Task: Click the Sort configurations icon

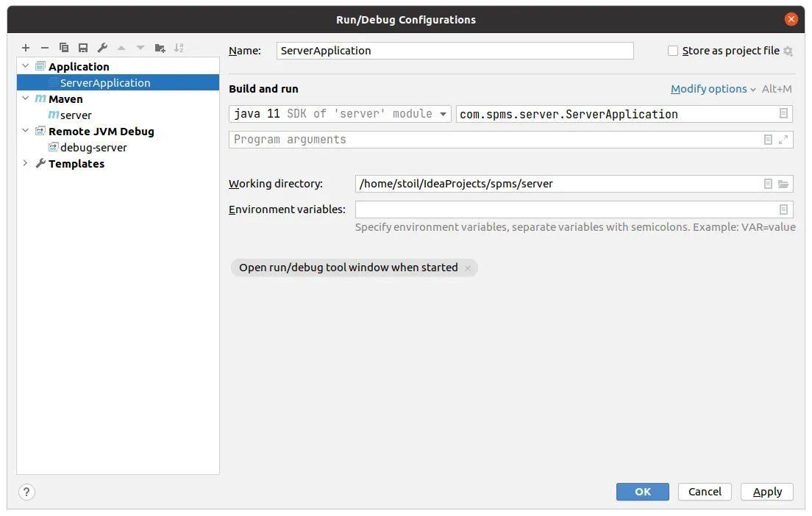Action: coord(179,48)
